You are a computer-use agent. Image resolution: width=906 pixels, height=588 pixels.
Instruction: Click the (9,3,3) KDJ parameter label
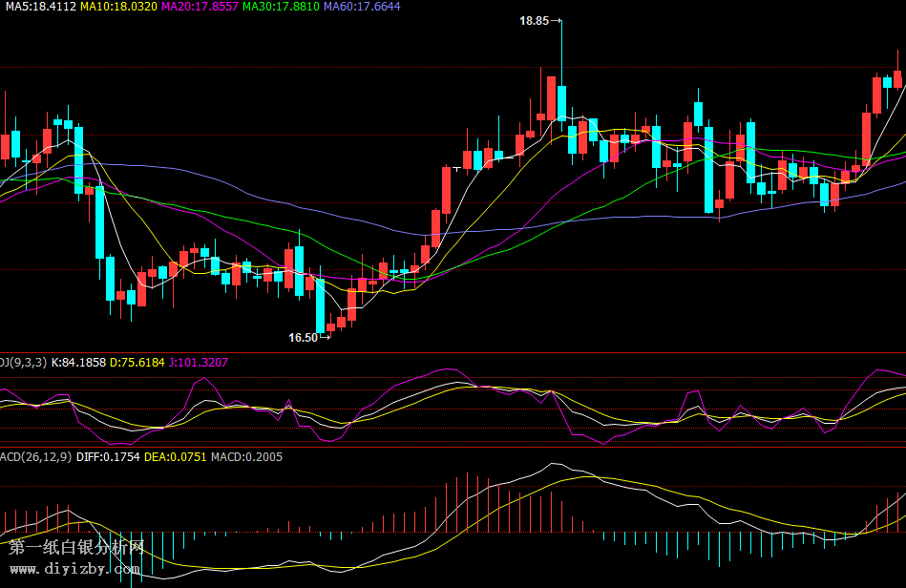(23, 363)
